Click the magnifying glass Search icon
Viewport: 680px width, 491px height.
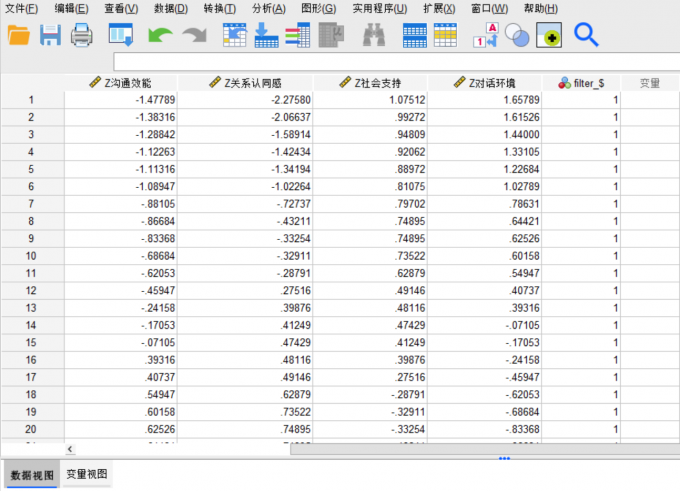tap(586, 36)
